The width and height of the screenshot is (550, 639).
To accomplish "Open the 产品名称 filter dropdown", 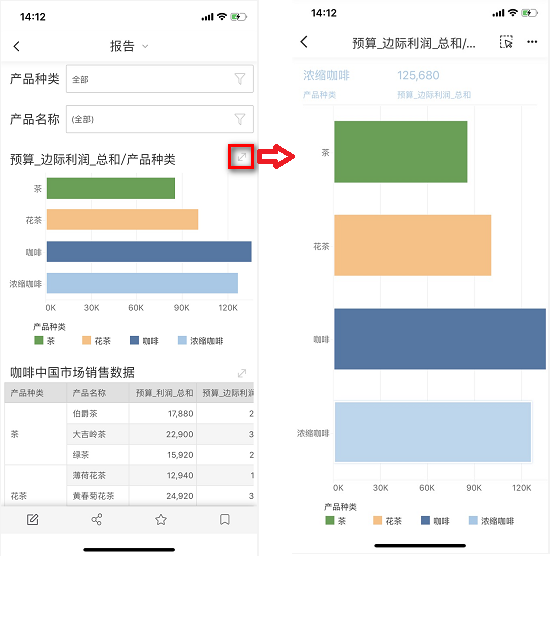I will point(160,119).
